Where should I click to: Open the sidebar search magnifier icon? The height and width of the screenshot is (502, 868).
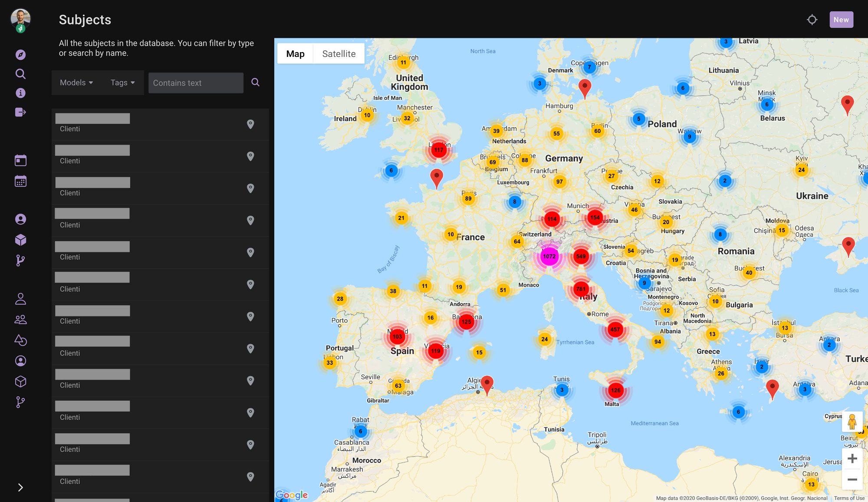click(20, 74)
